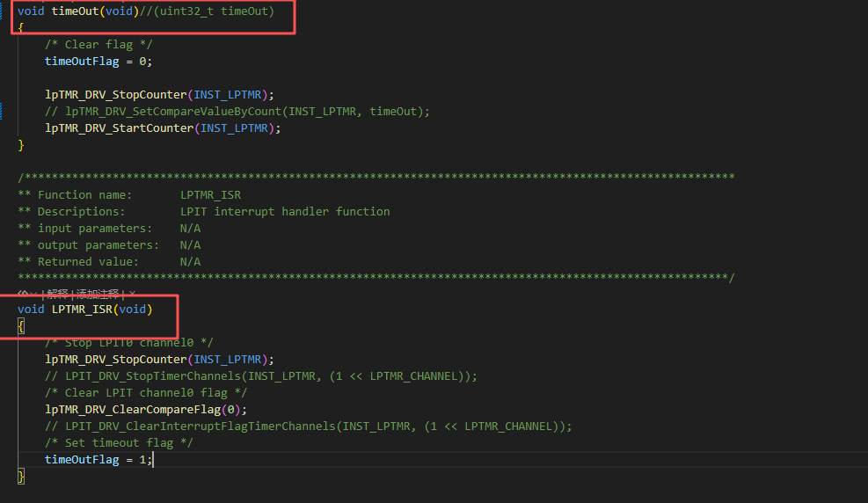868x503 pixels.
Task: Click the 添加注释 code lens link
Action: tap(97, 294)
